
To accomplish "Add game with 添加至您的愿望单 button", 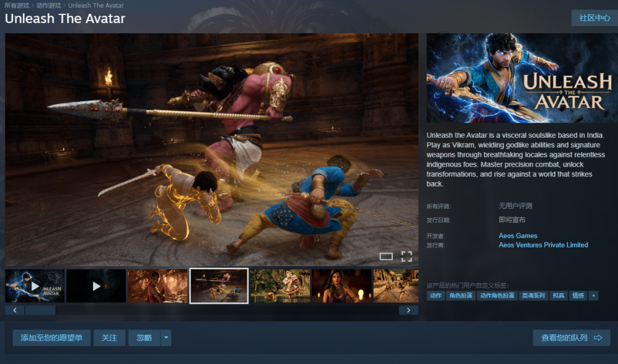I will (52, 337).
